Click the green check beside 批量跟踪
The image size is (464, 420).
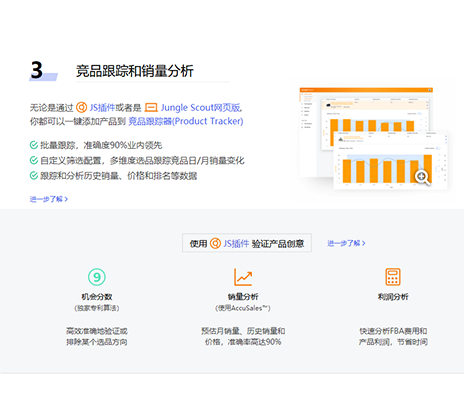click(34, 145)
